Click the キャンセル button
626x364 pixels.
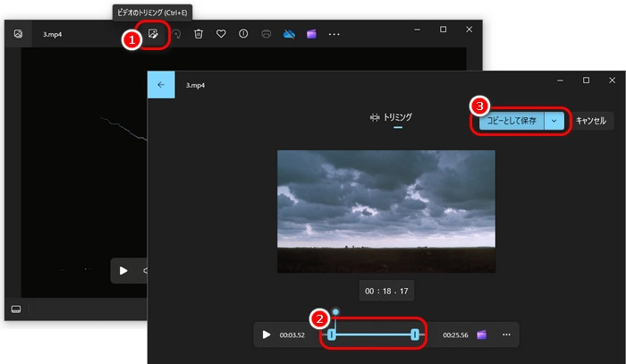(590, 121)
